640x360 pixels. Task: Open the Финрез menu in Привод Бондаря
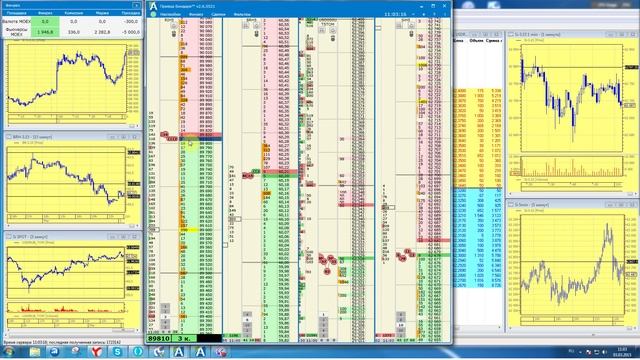(196, 14)
